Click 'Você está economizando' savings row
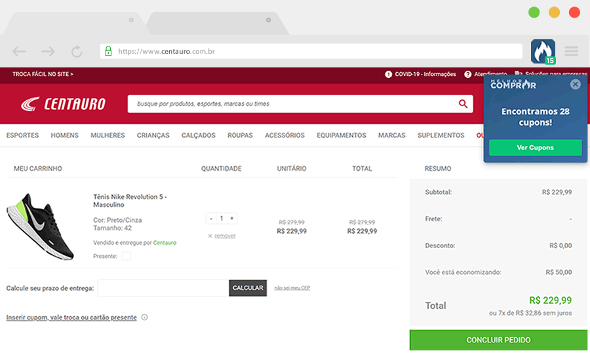590x364 pixels. click(498, 272)
